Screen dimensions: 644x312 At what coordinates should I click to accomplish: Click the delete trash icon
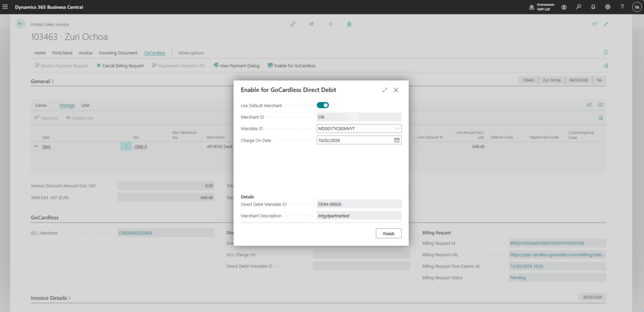pyautogui.click(x=349, y=24)
